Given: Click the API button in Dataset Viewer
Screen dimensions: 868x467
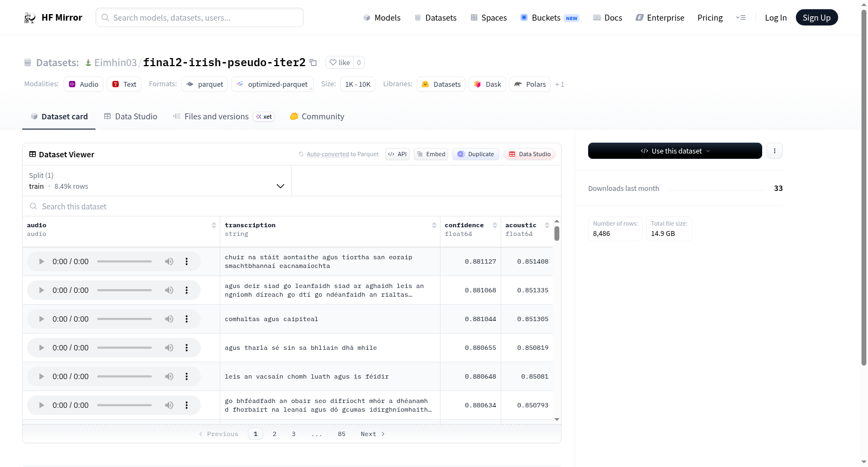Looking at the screenshot, I should (397, 154).
